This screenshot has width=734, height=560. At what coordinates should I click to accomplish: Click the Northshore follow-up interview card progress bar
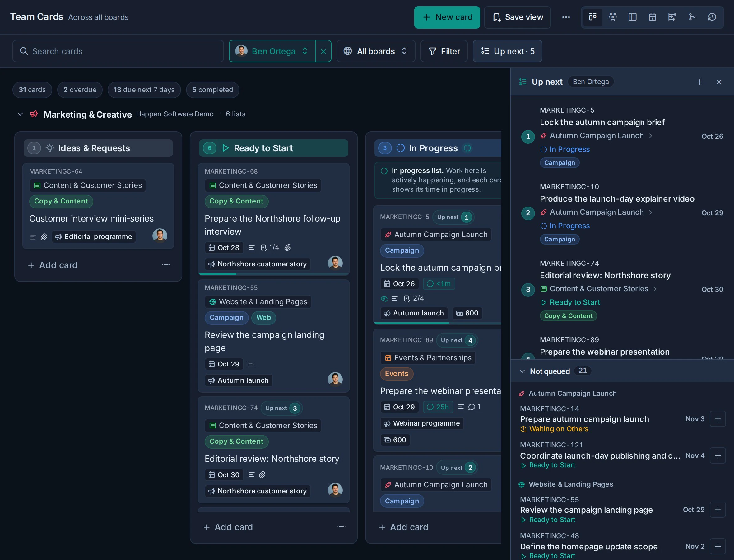pos(273,274)
